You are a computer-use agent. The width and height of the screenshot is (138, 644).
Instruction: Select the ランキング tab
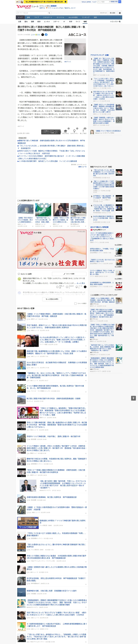pyautogui.click(x=86, y=17)
